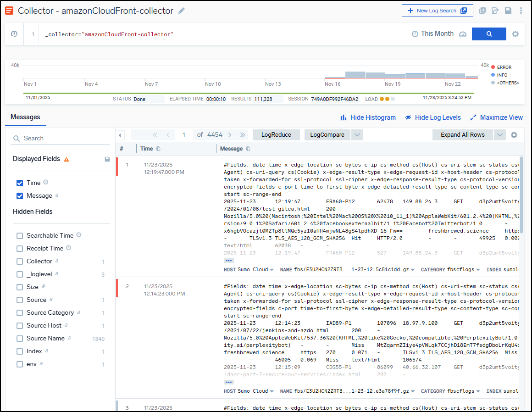532x412 pixels.
Task: Go to last page of results
Action: coord(243,135)
